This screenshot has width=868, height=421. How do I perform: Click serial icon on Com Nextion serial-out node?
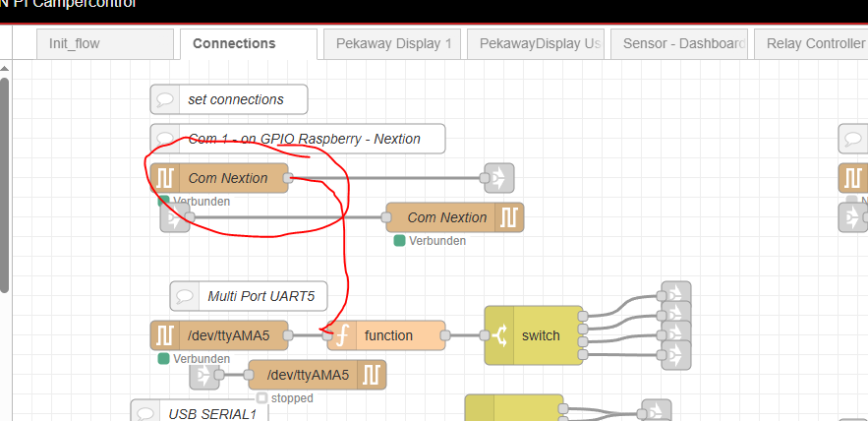(509, 217)
